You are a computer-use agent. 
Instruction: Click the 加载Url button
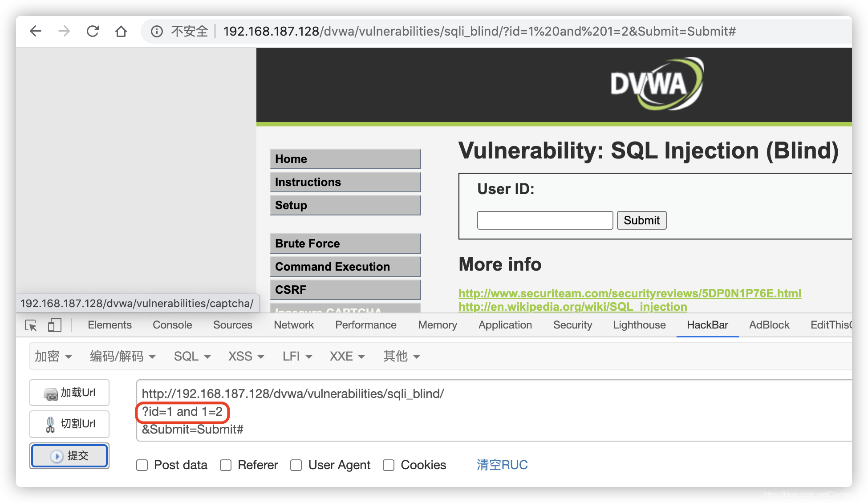(x=69, y=393)
